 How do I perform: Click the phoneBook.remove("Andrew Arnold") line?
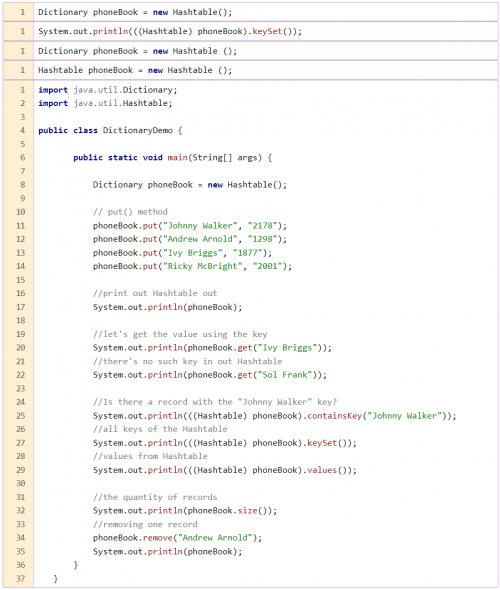[x=177, y=538]
